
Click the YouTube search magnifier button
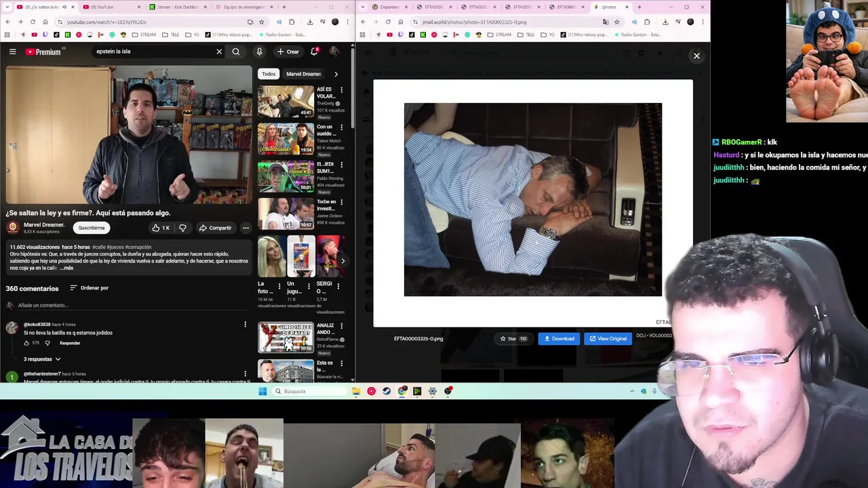click(236, 52)
